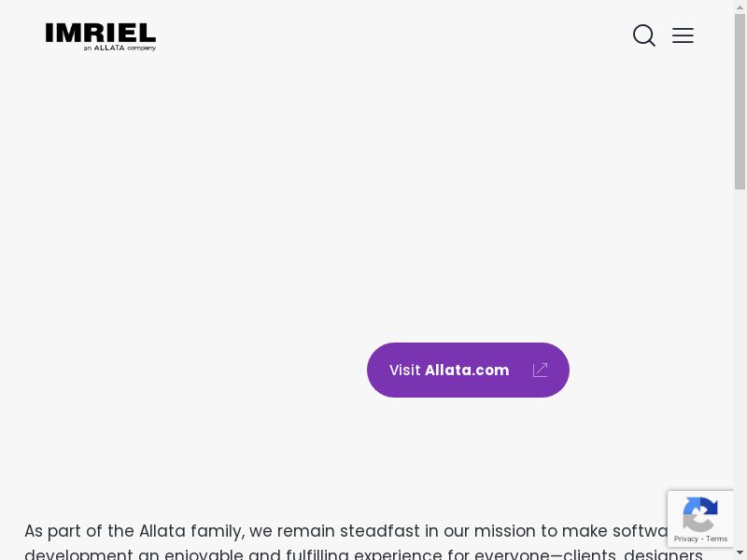The width and height of the screenshot is (747, 560).
Task: Click the IMRIEL logo wordmark
Action: pos(100,33)
